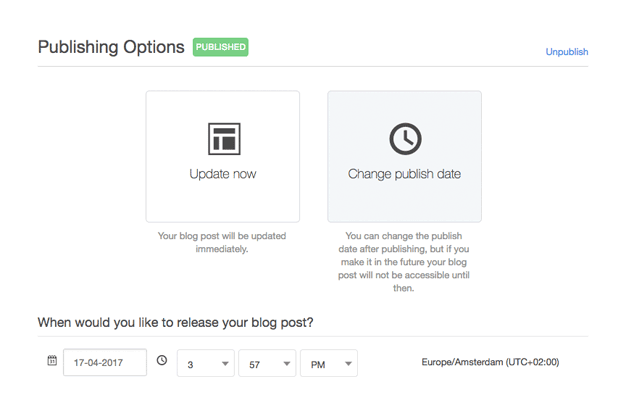Open the minutes dropdown showing 57
The width and height of the screenshot is (625, 393).
267,363
